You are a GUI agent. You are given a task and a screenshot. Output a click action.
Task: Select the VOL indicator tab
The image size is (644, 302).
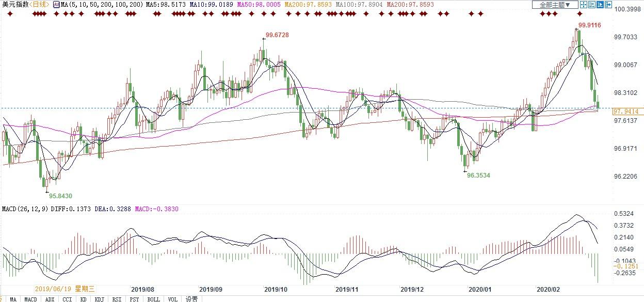tap(172, 299)
